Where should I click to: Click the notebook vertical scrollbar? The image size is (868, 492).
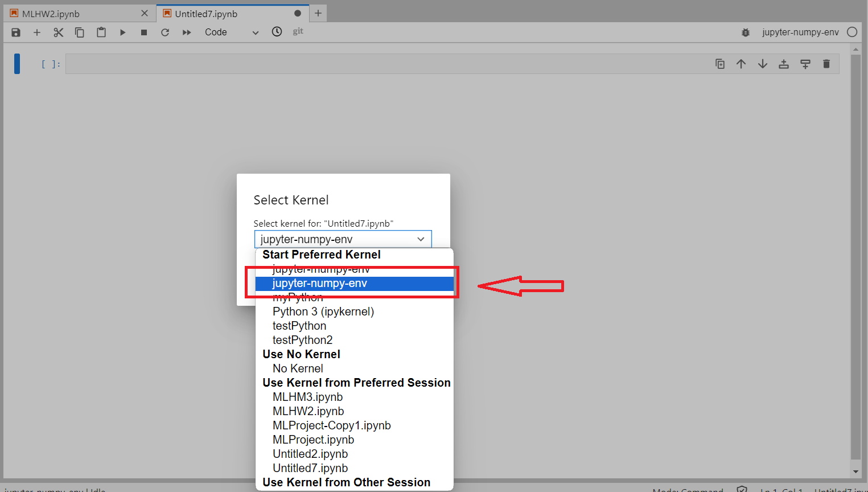[855, 256]
